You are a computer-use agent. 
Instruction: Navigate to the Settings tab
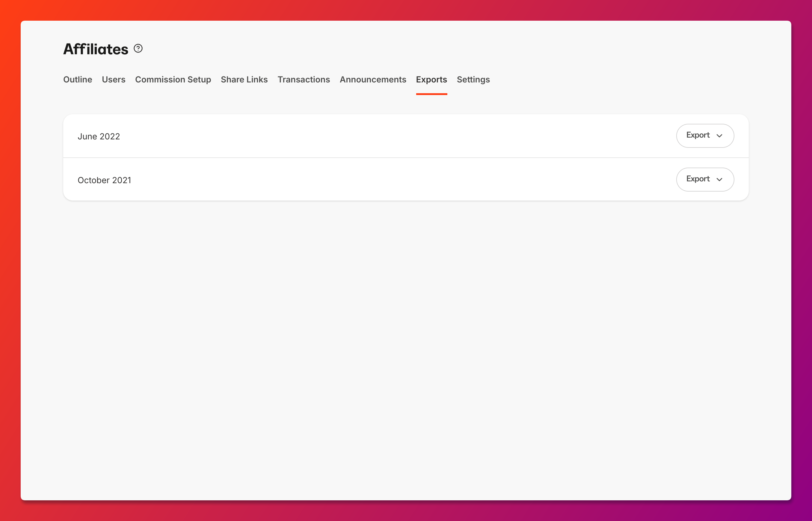tap(473, 79)
